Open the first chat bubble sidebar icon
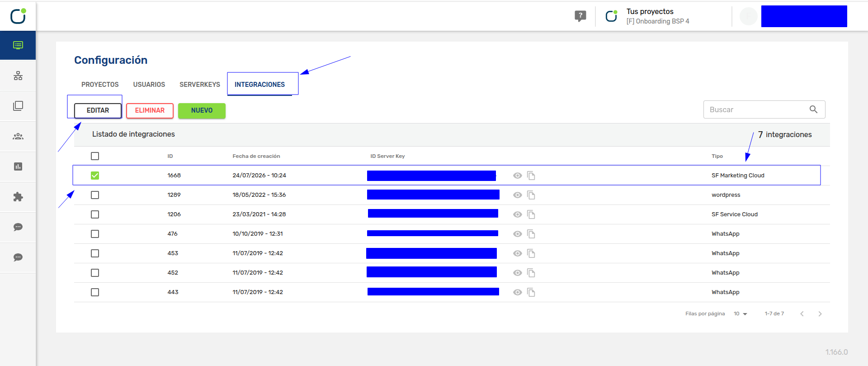The width and height of the screenshot is (868, 366). coord(18,227)
